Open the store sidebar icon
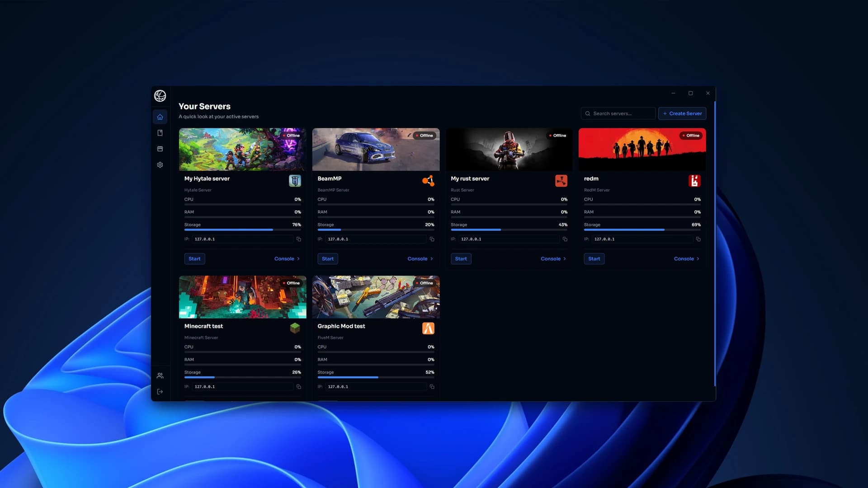This screenshot has width=868, height=488. (x=160, y=149)
